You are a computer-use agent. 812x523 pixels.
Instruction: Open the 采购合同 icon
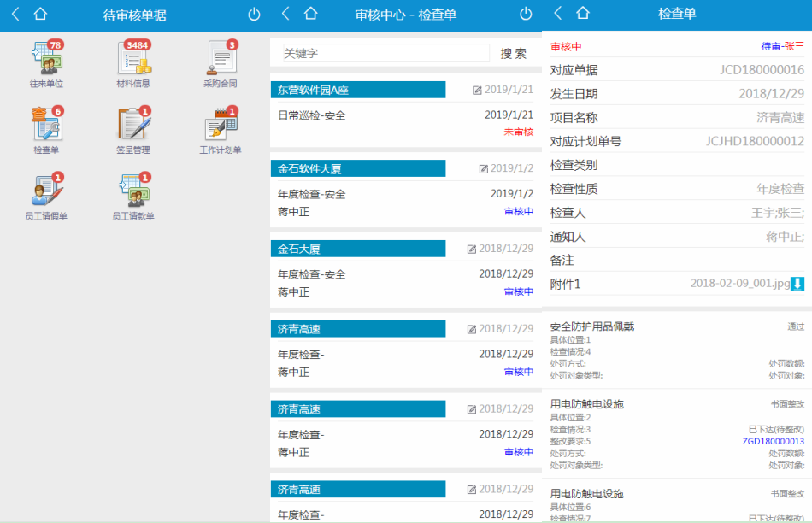(x=221, y=60)
